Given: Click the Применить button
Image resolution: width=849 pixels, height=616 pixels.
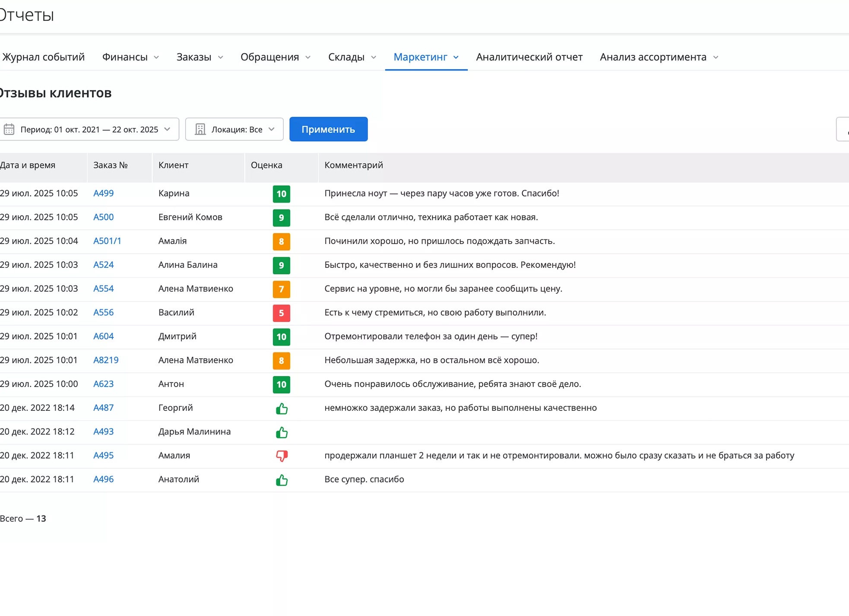Looking at the screenshot, I should pos(328,129).
